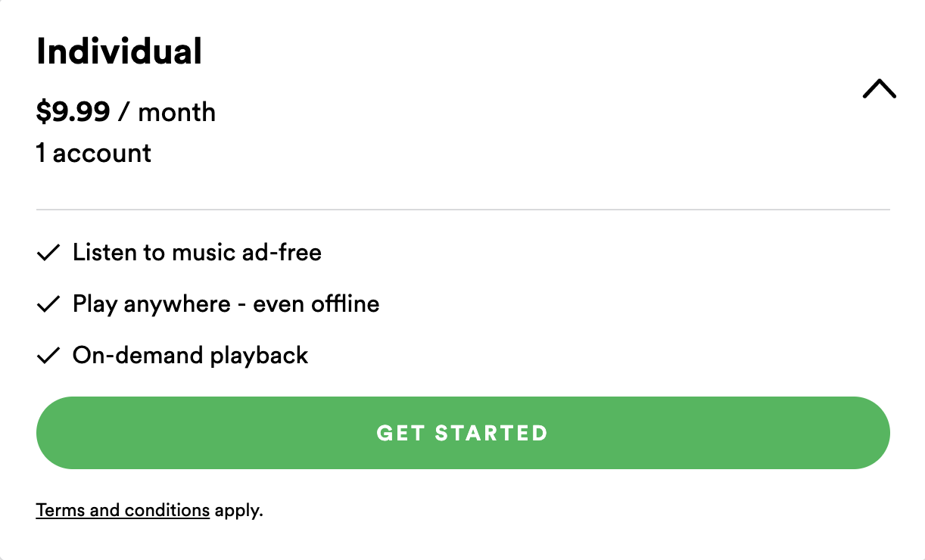Click the Play anywhere - even offline feature
Image resolution: width=925 pixels, height=560 pixels.
pos(226,304)
